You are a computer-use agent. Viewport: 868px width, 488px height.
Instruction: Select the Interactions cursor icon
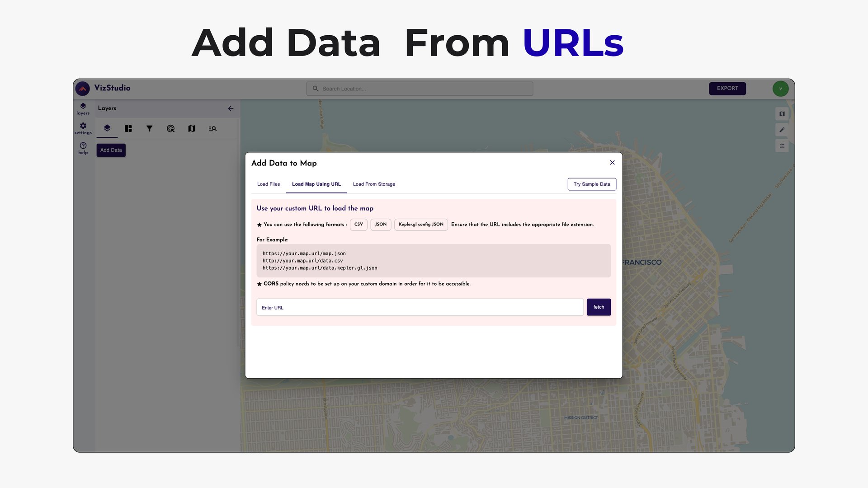pos(171,128)
